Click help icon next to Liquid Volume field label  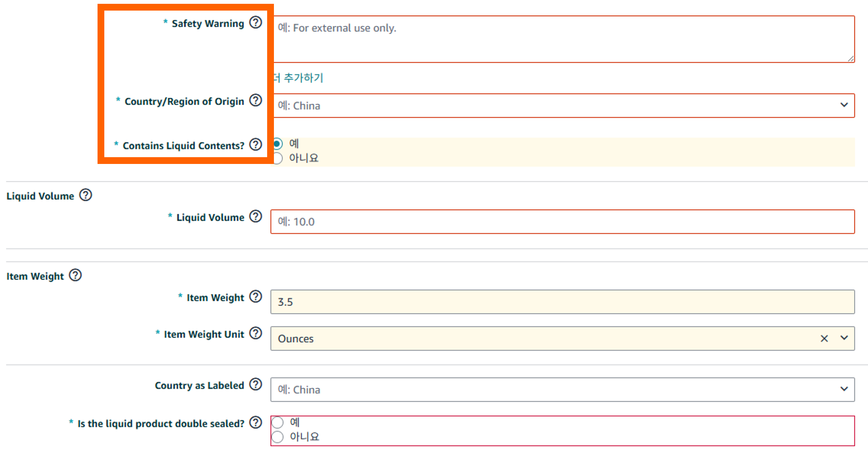coord(255,216)
